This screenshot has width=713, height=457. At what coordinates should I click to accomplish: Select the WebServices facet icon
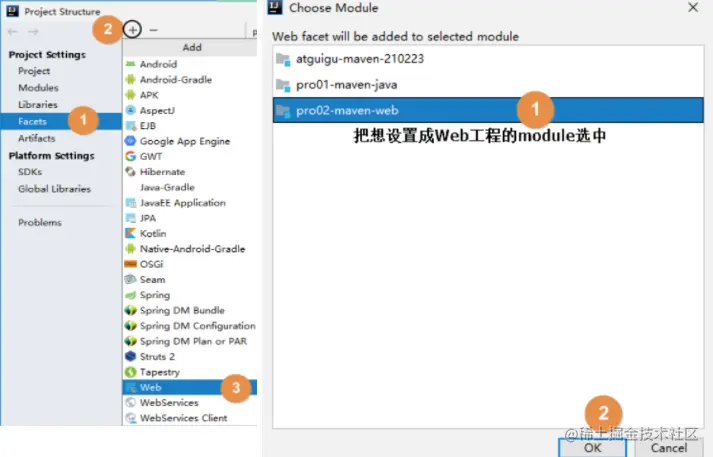point(131,403)
